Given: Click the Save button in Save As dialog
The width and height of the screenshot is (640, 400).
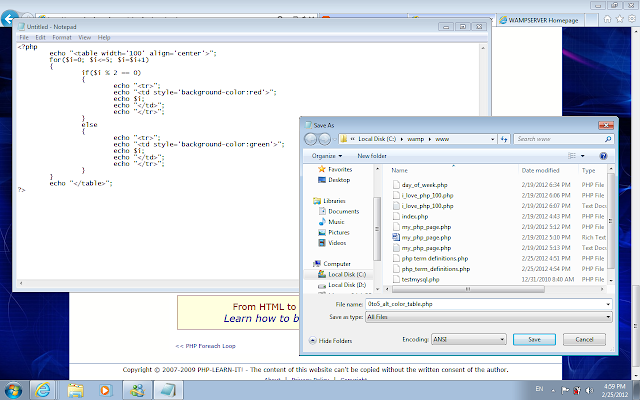Looking at the screenshot, I should 534,340.
